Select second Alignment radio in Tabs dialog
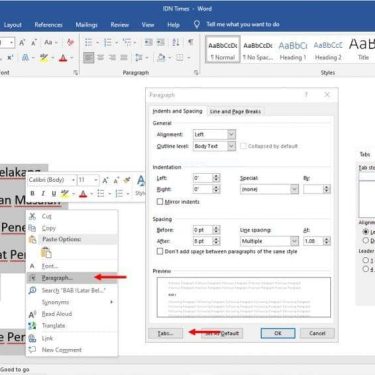The width and height of the screenshot is (375, 375). point(366,240)
